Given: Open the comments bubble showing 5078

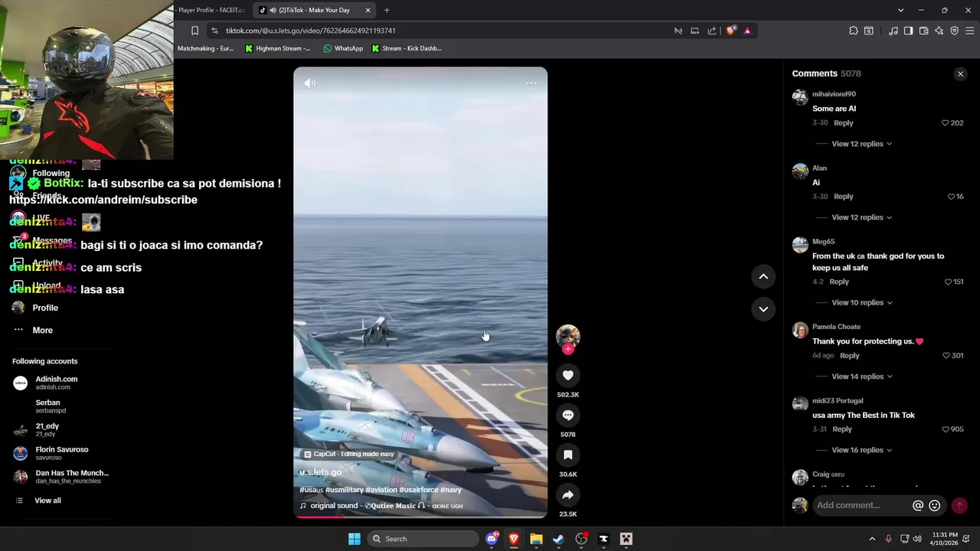Looking at the screenshot, I should 568,415.
